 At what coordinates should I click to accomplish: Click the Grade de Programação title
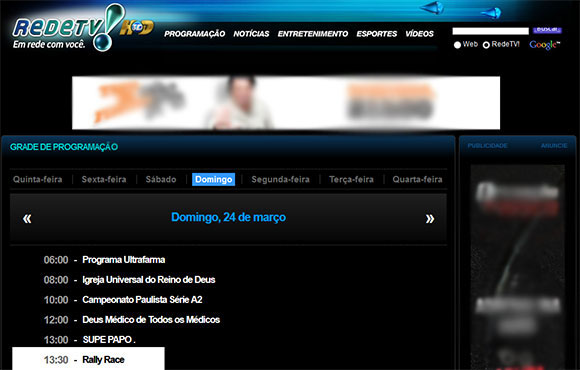tap(64, 147)
